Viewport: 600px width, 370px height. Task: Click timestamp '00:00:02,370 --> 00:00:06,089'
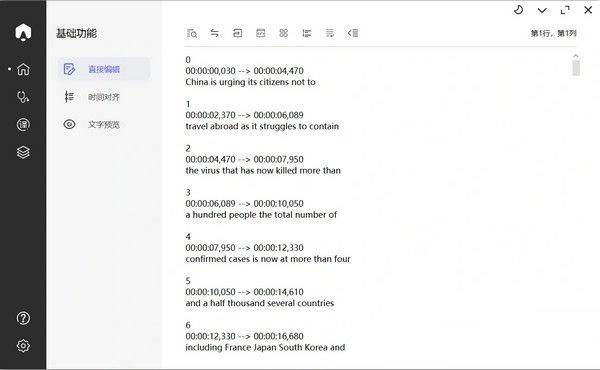point(245,115)
